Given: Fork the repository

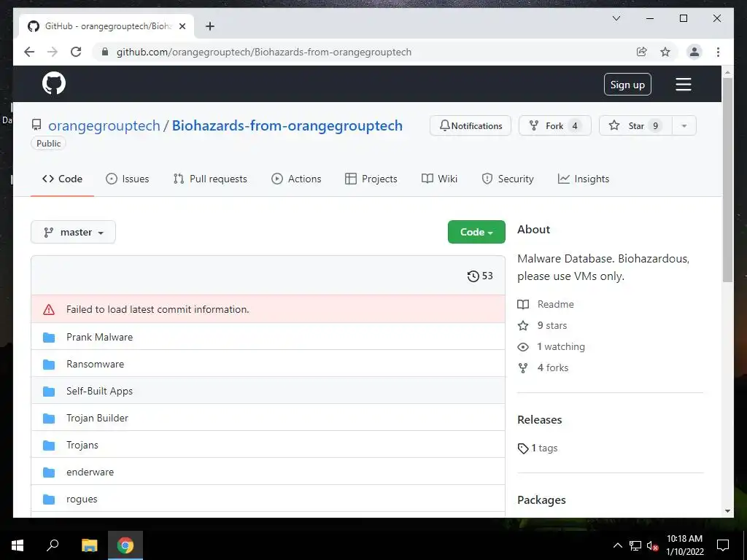Looking at the screenshot, I should pos(555,125).
